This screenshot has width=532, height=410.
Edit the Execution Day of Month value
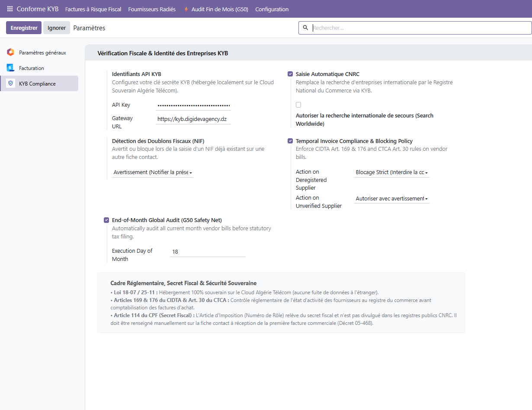click(x=208, y=251)
